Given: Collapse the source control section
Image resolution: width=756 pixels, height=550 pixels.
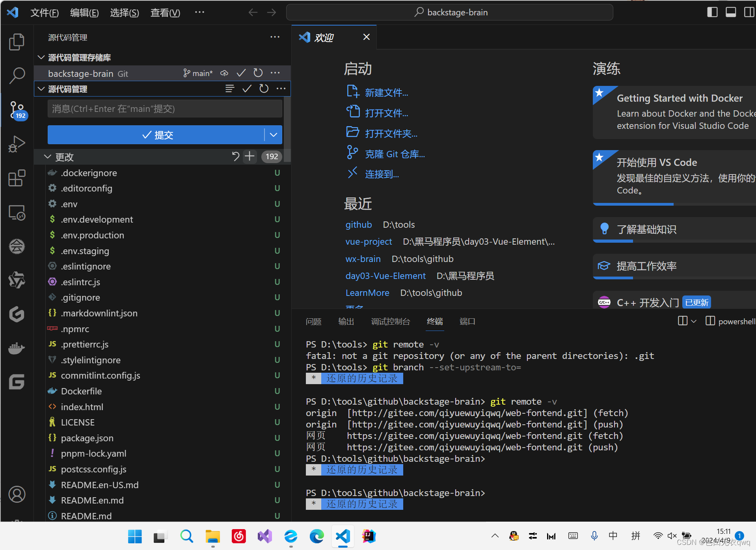Looking at the screenshot, I should [41, 89].
